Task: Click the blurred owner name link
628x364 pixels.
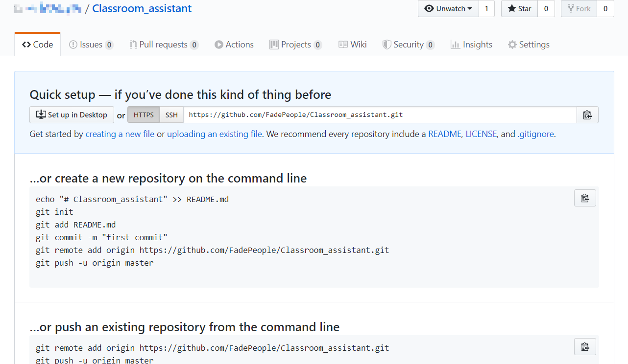Action: coord(48,9)
